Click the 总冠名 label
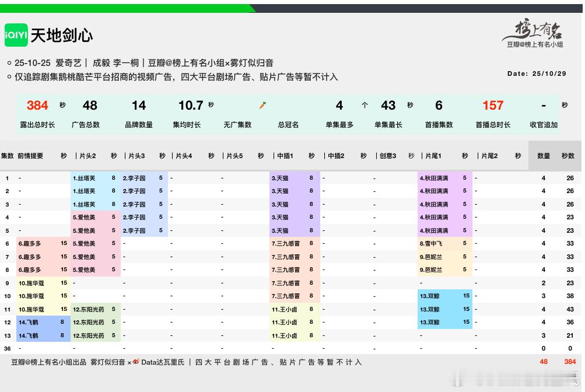The width and height of the screenshot is (585, 392). (x=288, y=125)
